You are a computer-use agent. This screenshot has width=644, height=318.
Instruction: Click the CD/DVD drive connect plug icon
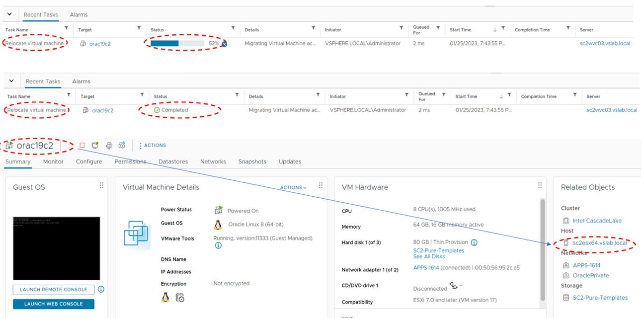coord(453,286)
